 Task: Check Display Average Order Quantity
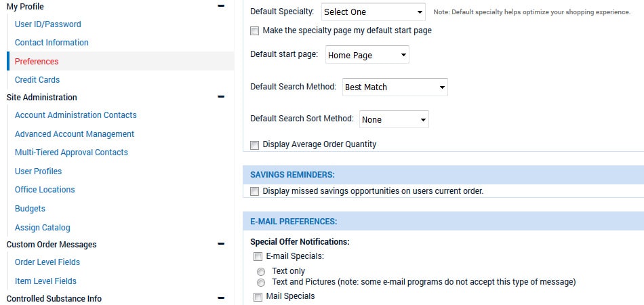coord(255,144)
